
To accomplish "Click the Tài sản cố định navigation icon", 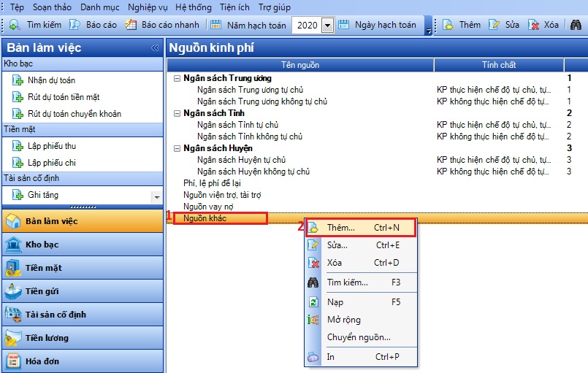I will tap(13, 315).
